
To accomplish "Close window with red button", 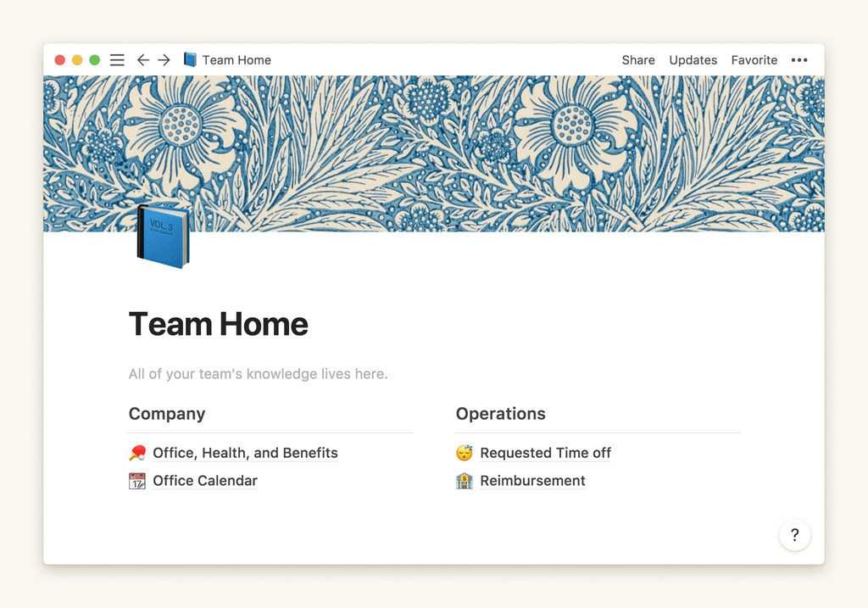I will (60, 60).
